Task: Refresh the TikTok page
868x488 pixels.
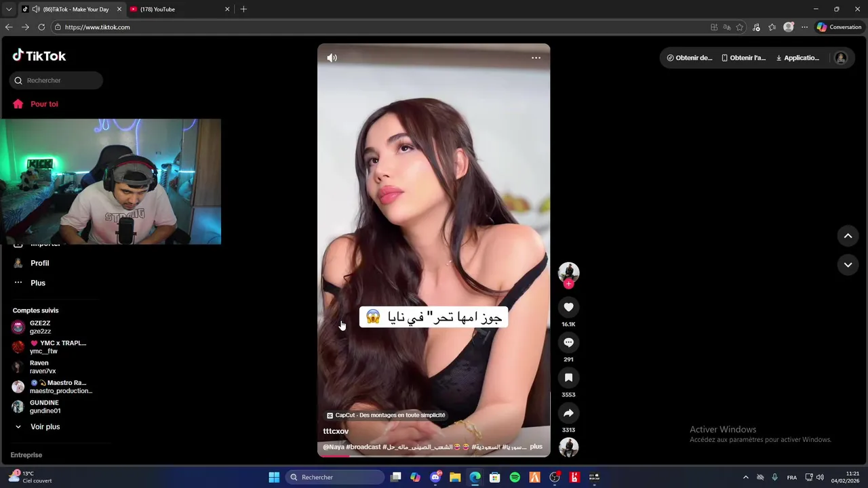Action: point(41,27)
